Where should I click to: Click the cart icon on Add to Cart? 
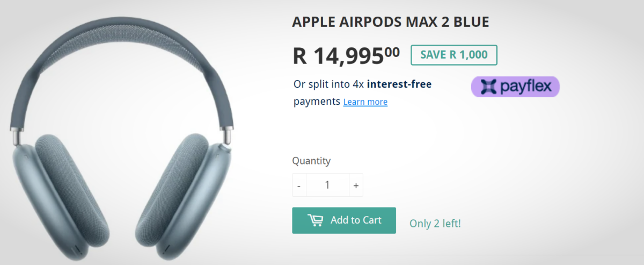tap(315, 220)
